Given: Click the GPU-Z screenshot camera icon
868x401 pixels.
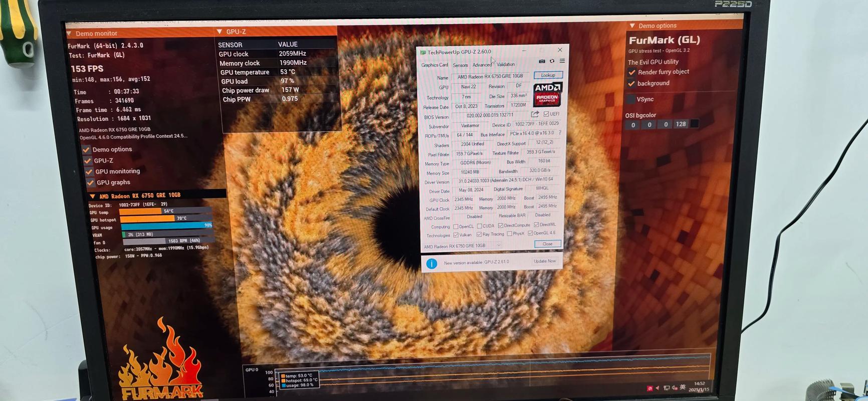Looking at the screenshot, I should click(x=542, y=61).
